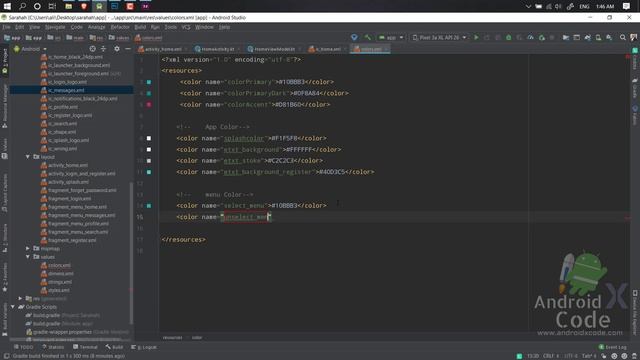Click the colorPrimary gutter color swatch
The width and height of the screenshot is (640, 360).
(x=149, y=82)
